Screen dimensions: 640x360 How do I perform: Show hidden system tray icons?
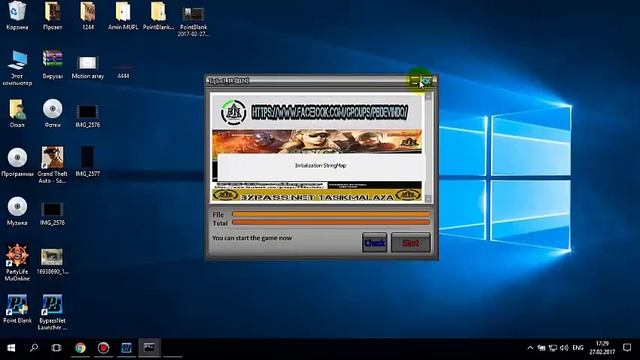tap(530, 348)
